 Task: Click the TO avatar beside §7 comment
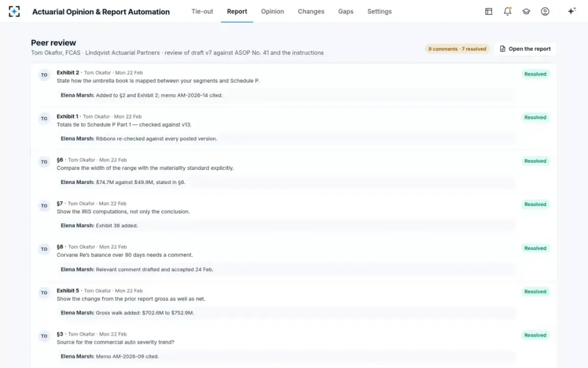tap(44, 206)
